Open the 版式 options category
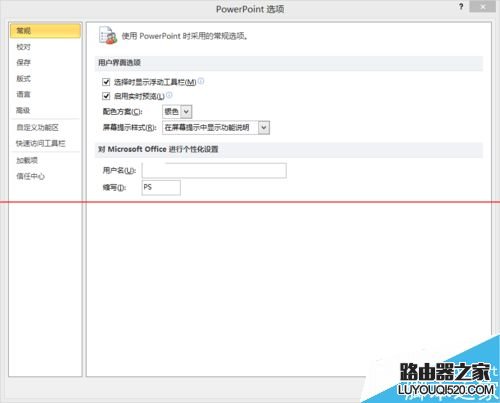Viewport: 500px width, 403px height. 24,78
